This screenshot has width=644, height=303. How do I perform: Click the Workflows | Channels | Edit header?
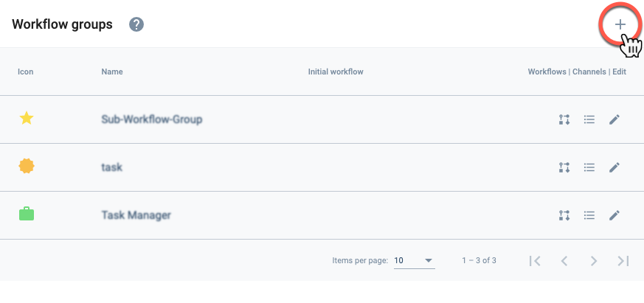[x=577, y=72]
